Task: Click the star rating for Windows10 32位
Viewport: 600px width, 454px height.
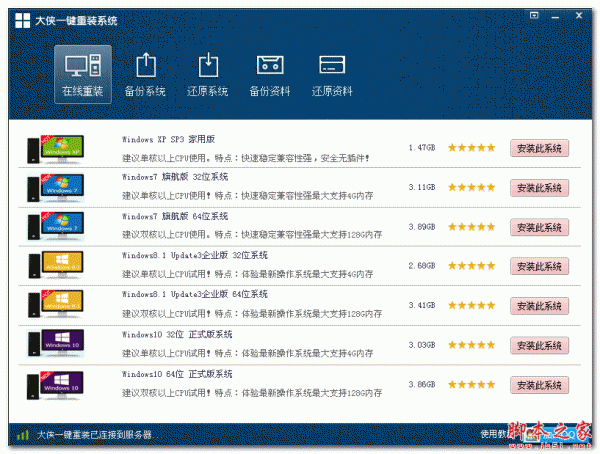Action: (471, 345)
